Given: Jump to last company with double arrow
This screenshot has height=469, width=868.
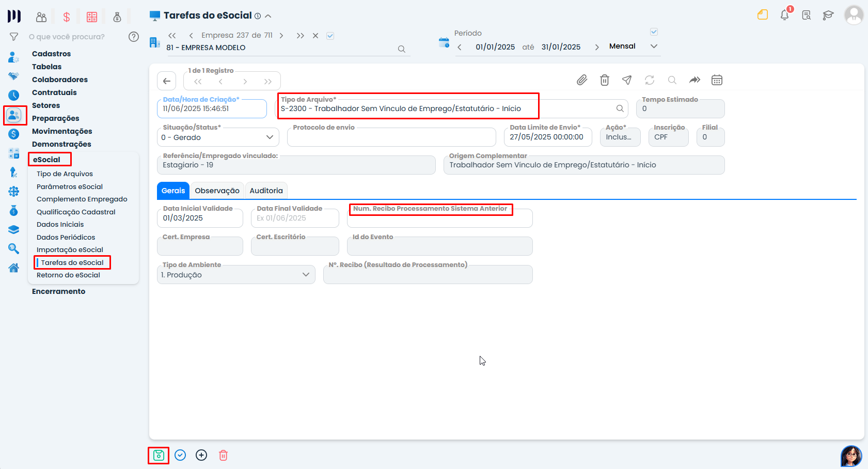Looking at the screenshot, I should pyautogui.click(x=300, y=36).
